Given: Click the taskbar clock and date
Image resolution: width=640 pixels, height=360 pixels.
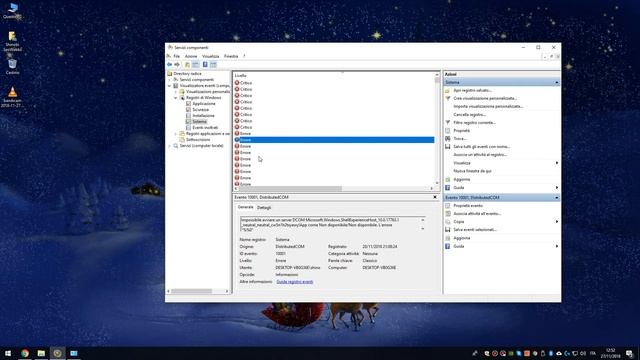Looking at the screenshot, I should (x=611, y=353).
